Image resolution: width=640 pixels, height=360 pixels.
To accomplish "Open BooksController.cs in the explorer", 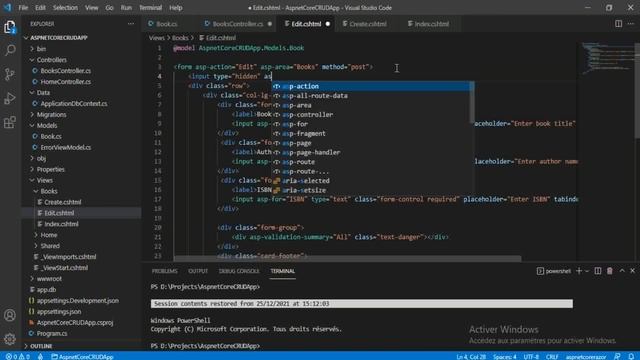I will coord(65,71).
